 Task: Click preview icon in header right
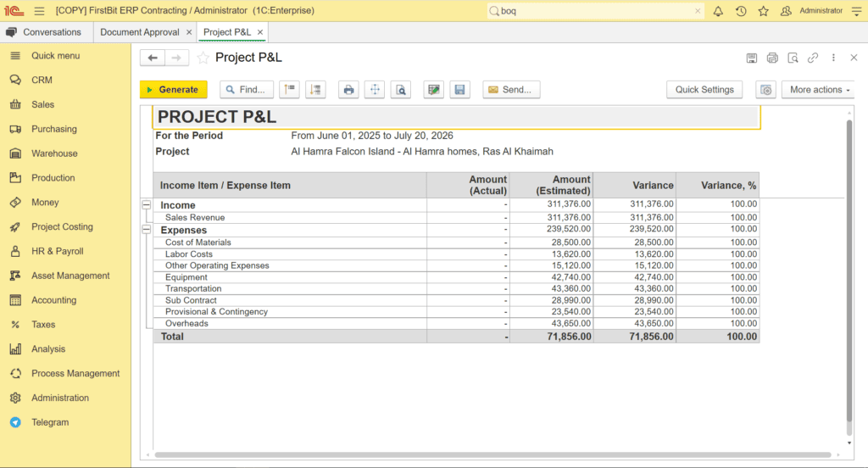(x=793, y=58)
